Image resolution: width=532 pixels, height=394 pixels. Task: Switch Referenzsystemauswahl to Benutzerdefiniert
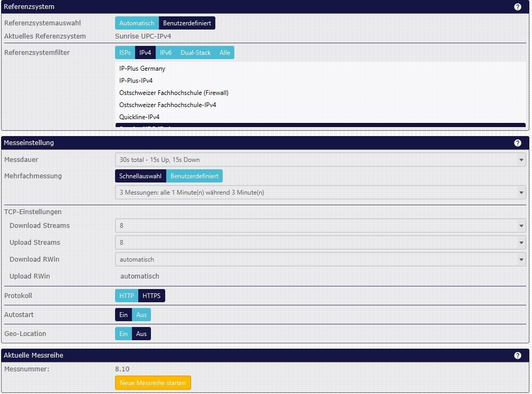[x=187, y=23]
